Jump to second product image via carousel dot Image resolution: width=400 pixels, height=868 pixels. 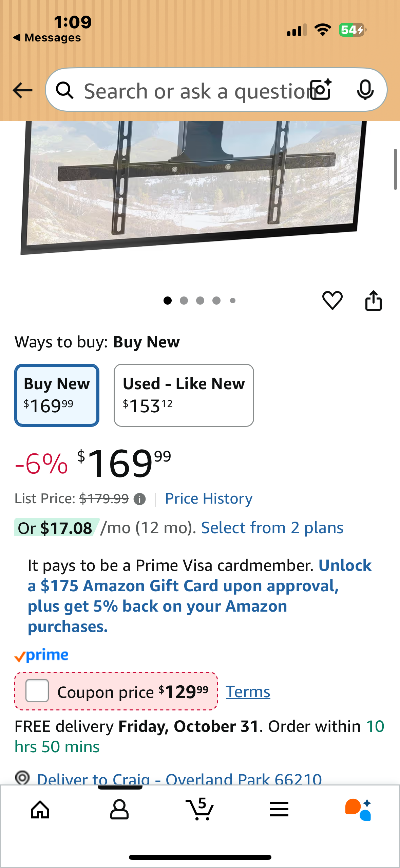[184, 300]
